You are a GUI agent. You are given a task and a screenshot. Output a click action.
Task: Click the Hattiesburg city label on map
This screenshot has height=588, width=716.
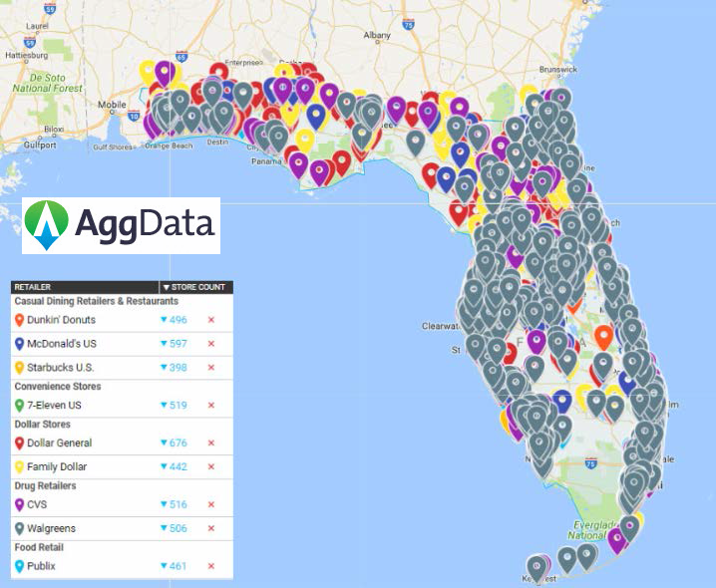pos(27,55)
